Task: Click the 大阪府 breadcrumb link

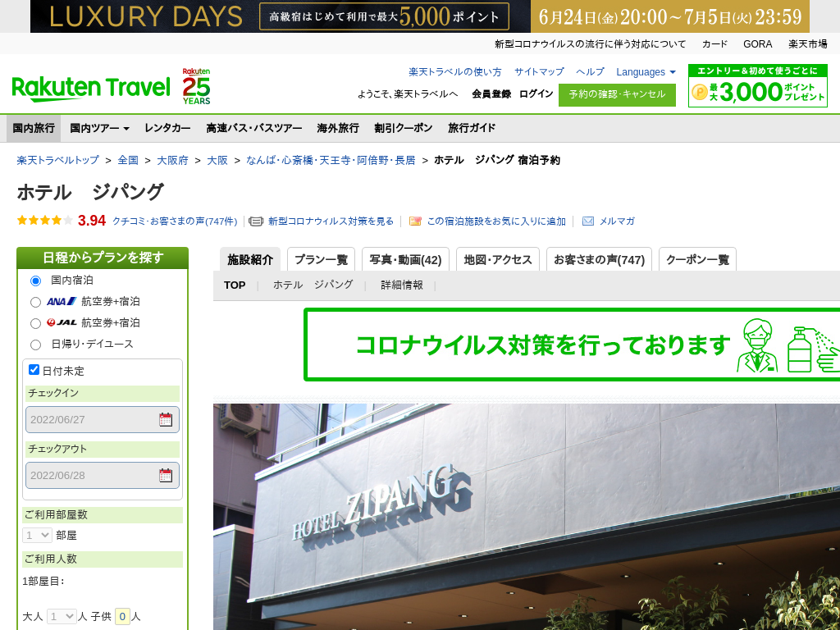Action: coord(172,161)
